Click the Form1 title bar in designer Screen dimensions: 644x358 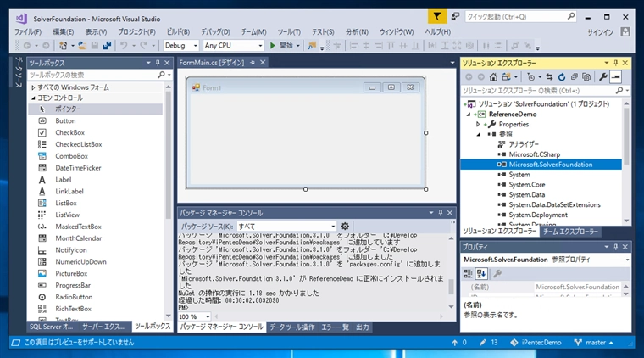coord(305,87)
